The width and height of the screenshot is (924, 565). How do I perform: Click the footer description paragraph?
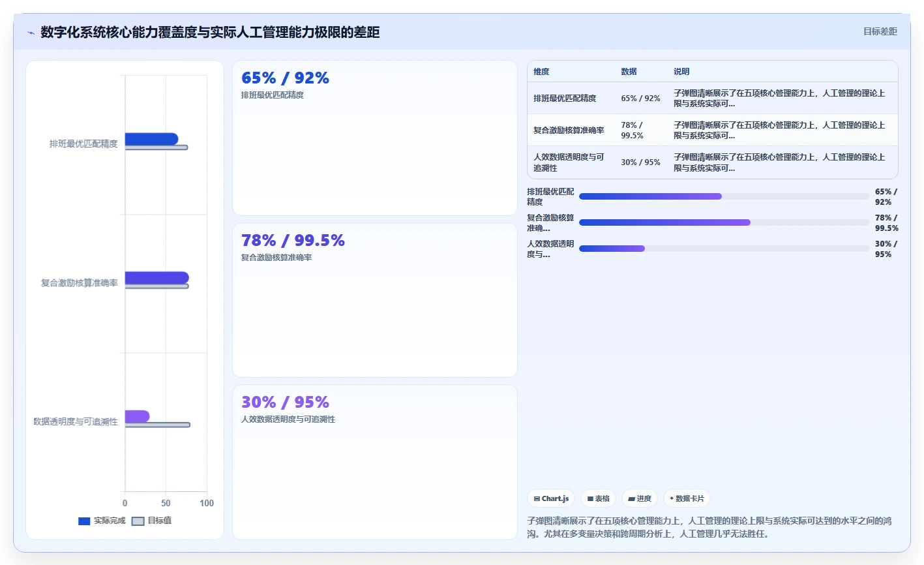click(709, 527)
